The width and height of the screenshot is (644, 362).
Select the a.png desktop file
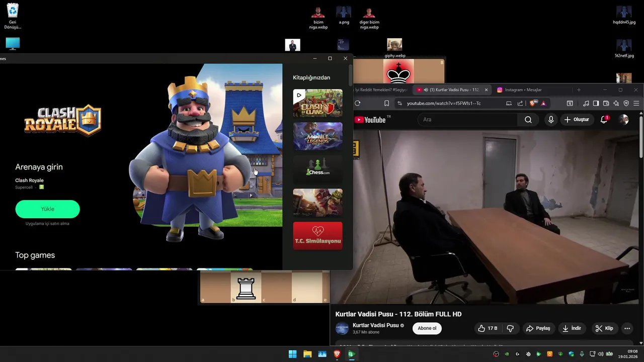pyautogui.click(x=344, y=16)
